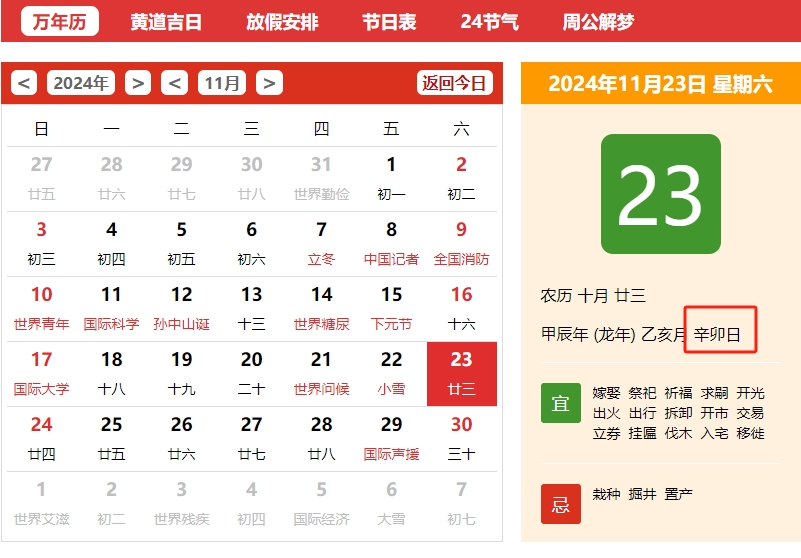Click the red 忌 icon

tap(561, 504)
